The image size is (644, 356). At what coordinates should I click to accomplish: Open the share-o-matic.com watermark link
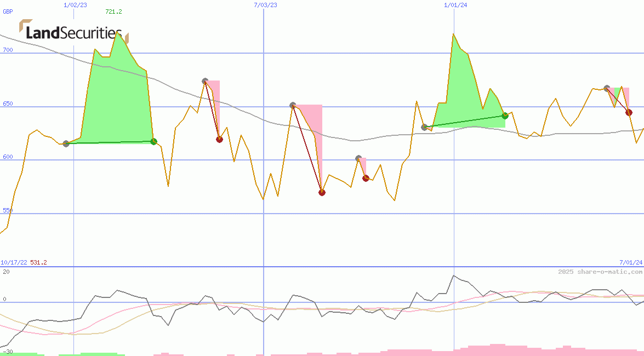click(600, 272)
